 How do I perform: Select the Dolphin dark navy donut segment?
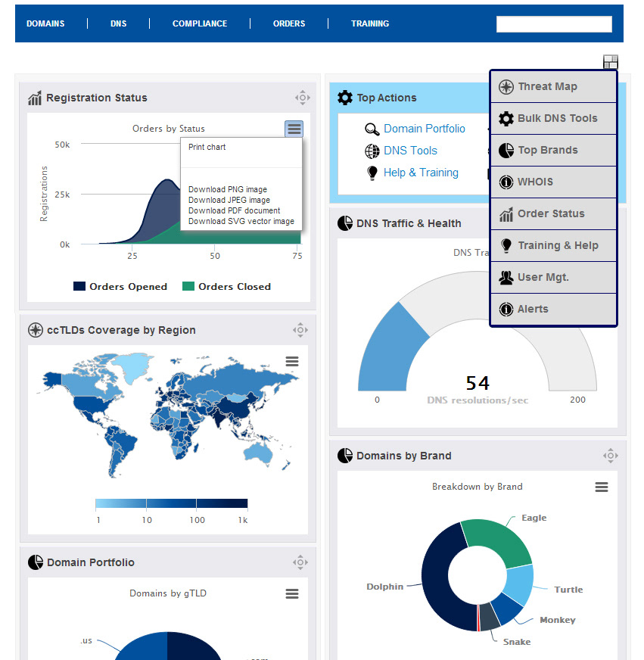[x=437, y=581]
